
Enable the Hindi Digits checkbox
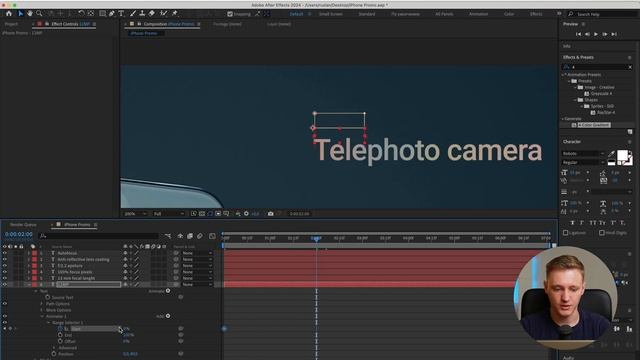point(602,233)
